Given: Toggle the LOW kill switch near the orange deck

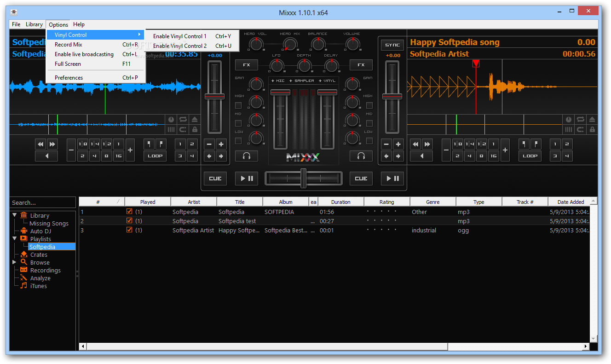Looking at the screenshot, I should click(x=369, y=141).
